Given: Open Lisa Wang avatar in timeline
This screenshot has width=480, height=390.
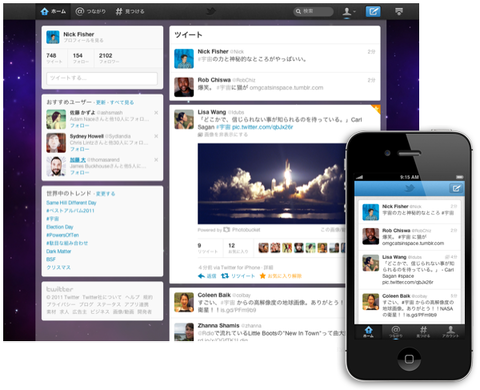Looking at the screenshot, I should (184, 119).
